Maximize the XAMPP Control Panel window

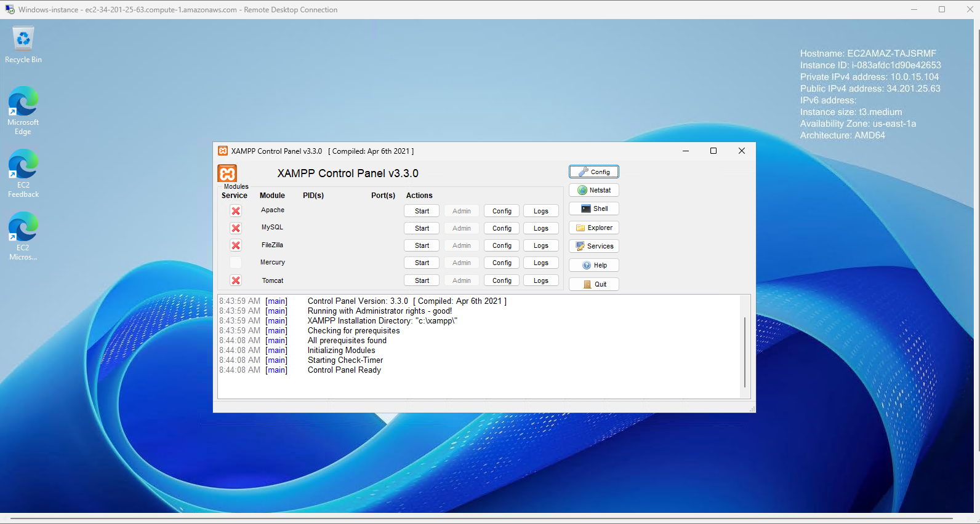(x=713, y=151)
